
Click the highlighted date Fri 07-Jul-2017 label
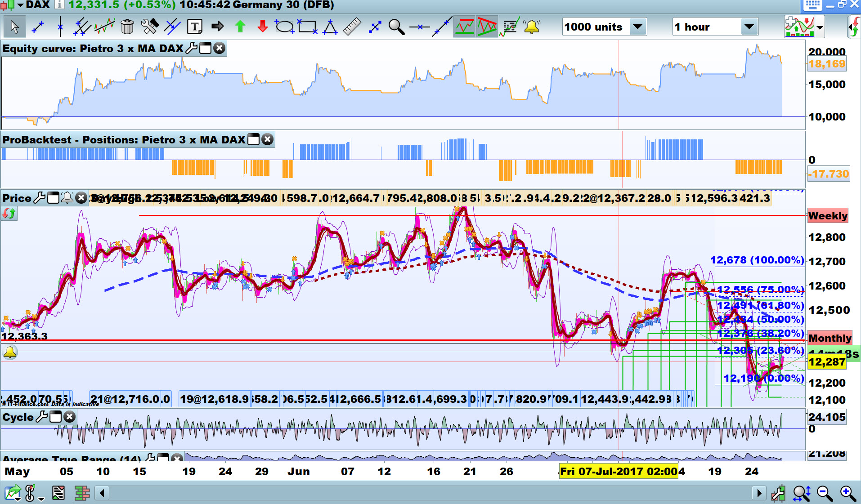[x=619, y=472]
